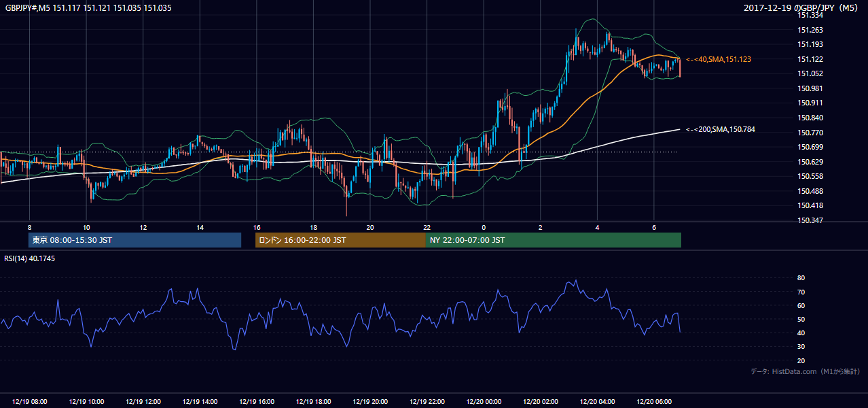
Task: Click the 12/19 20:00 date label
Action: 370,402
